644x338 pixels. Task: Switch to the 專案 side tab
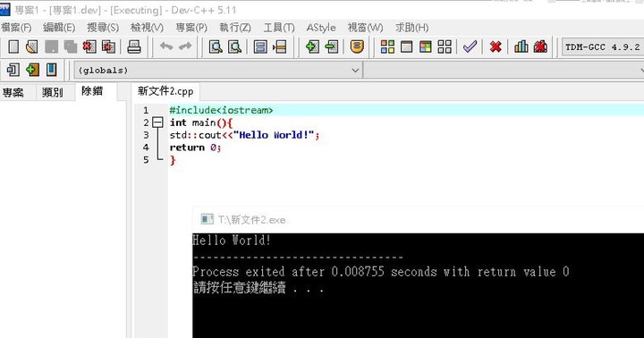pos(13,92)
